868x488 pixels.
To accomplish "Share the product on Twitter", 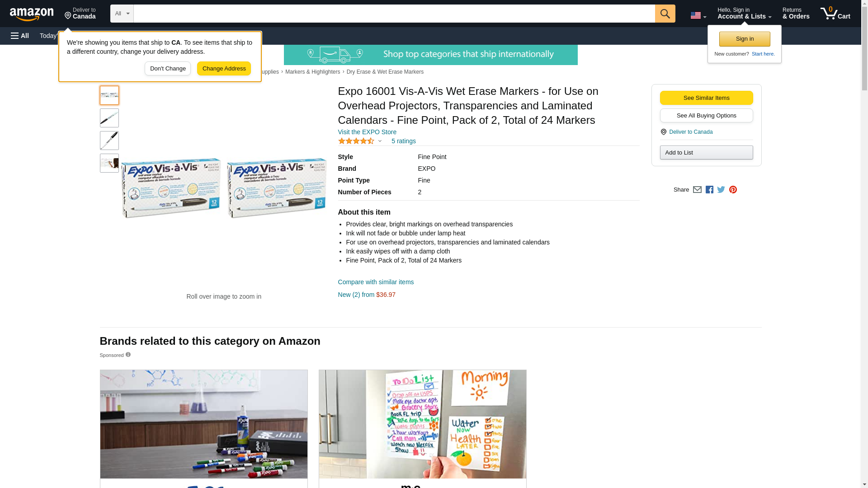I will (721, 190).
